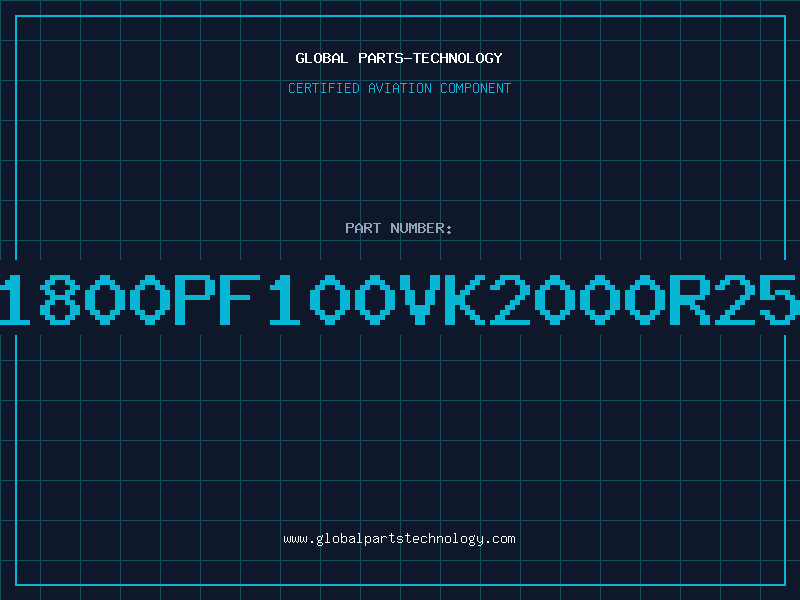The height and width of the screenshot is (600, 800).
Task: Click the word AVIATION in the subtitle
Action: [x=399, y=88]
